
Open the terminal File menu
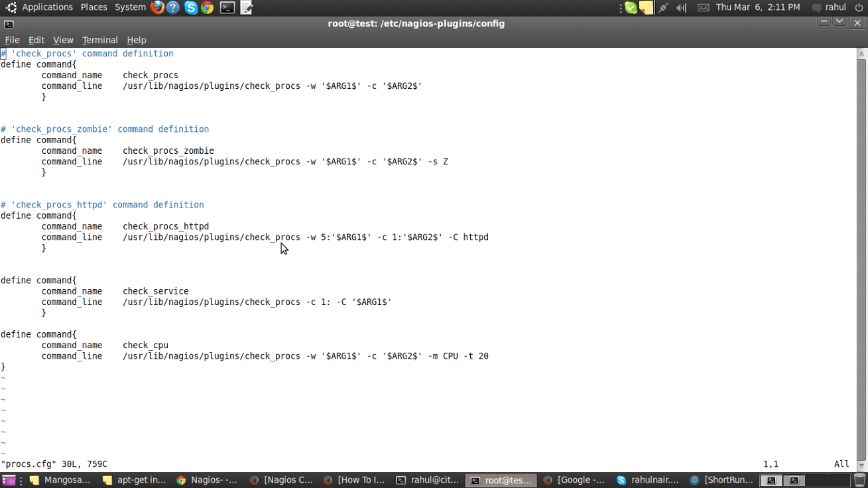coord(12,40)
